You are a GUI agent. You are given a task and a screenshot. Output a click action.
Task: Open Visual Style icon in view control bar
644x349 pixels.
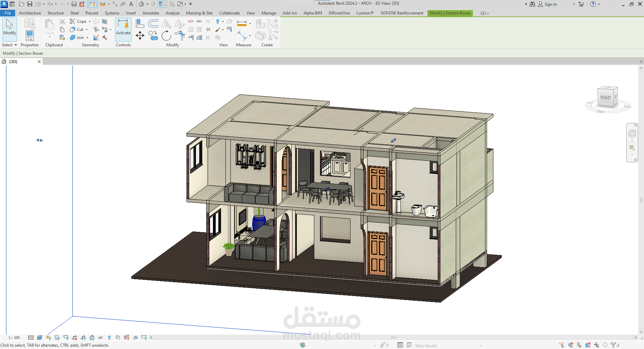[x=40, y=338]
